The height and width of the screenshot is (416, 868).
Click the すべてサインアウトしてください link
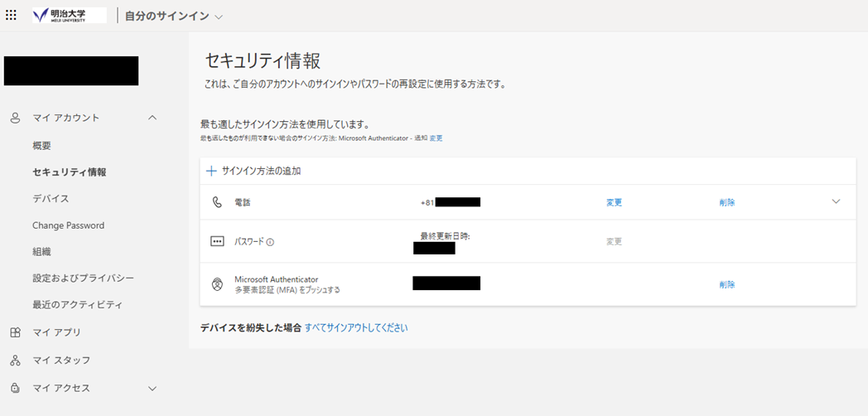coord(356,328)
